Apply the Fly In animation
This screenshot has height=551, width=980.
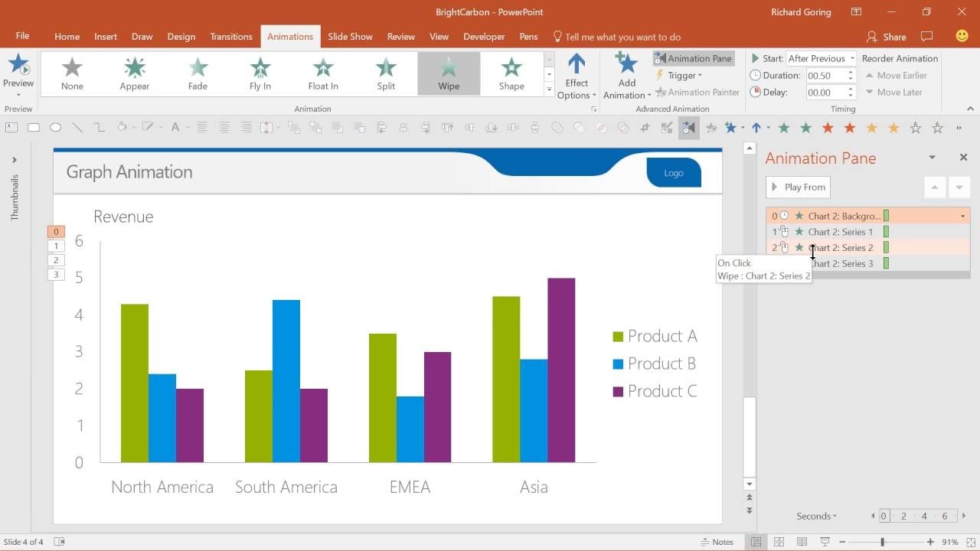click(x=260, y=73)
